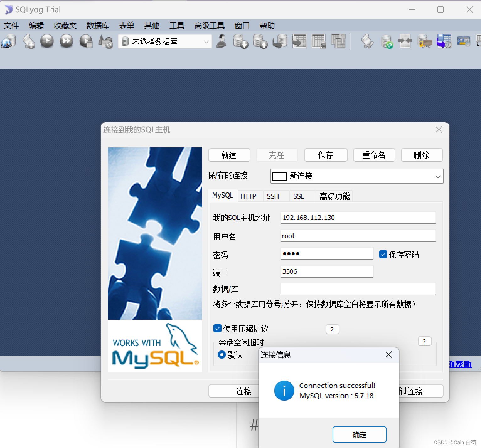Click the ? help button beside 使用压缩协议
The height and width of the screenshot is (448, 481).
[333, 329]
